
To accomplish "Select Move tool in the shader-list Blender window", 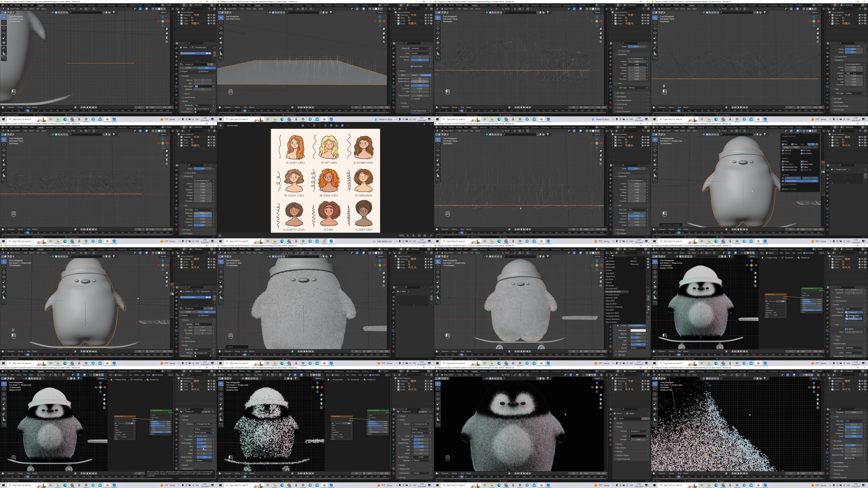I will pyautogui.click(x=438, y=272).
